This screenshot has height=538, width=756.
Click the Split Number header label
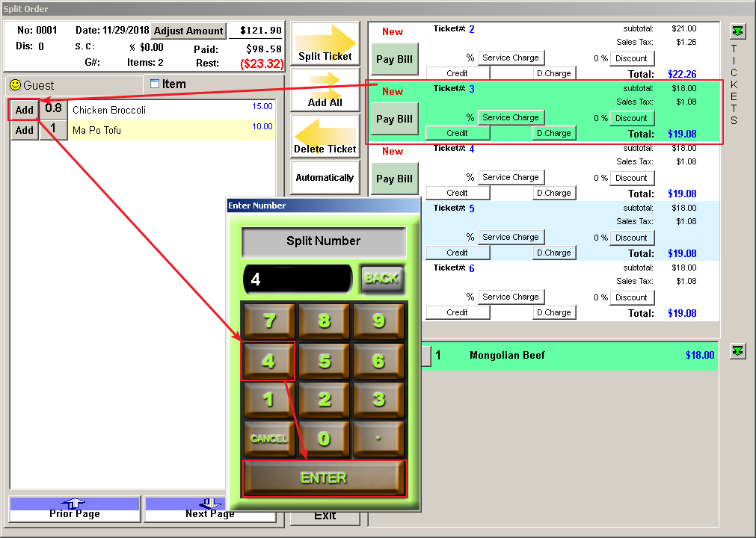(x=324, y=241)
